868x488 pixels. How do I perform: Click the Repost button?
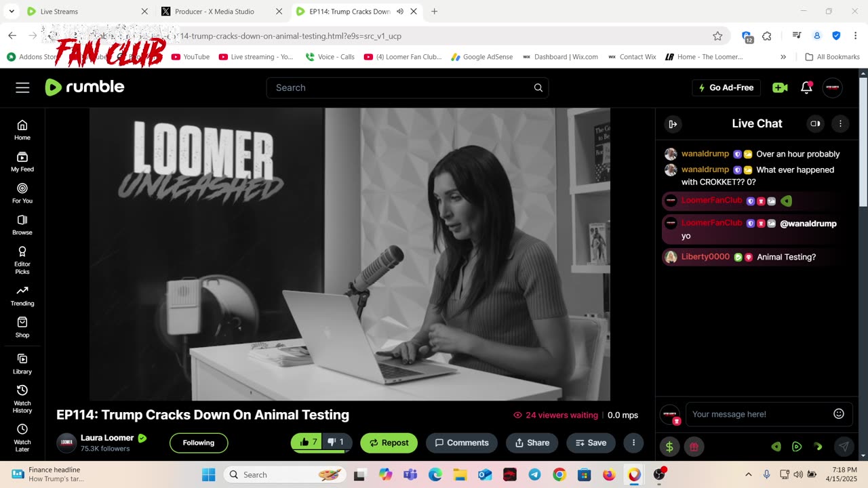click(x=389, y=443)
